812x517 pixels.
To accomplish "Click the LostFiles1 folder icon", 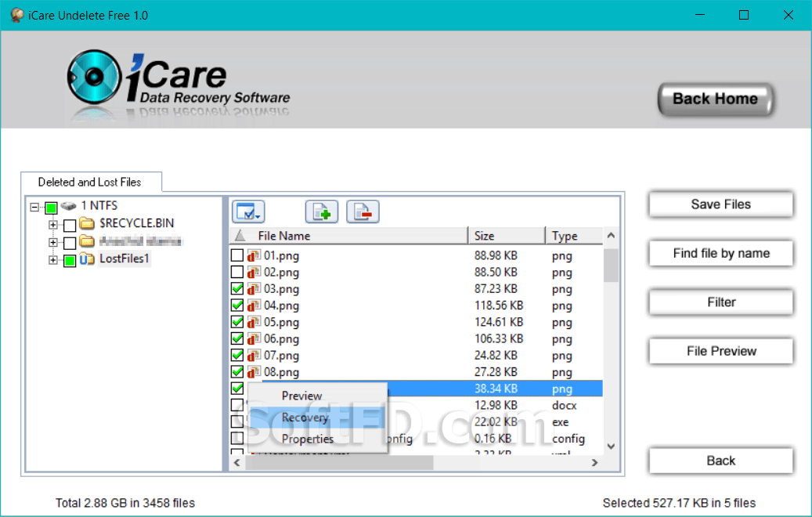I will coord(87,258).
